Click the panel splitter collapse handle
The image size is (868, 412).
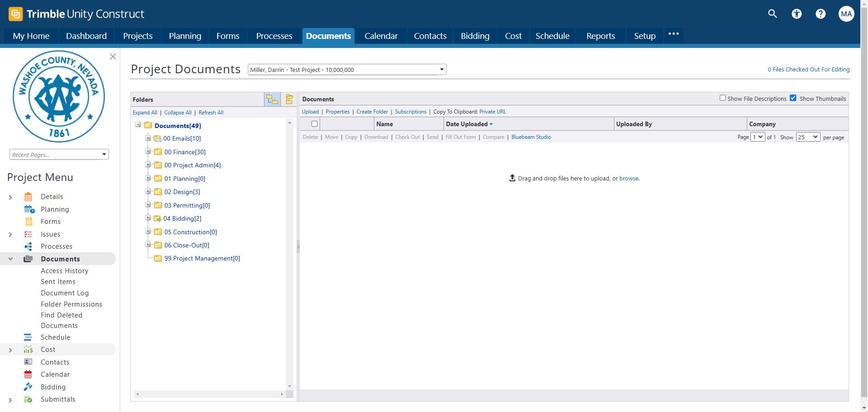click(298, 247)
